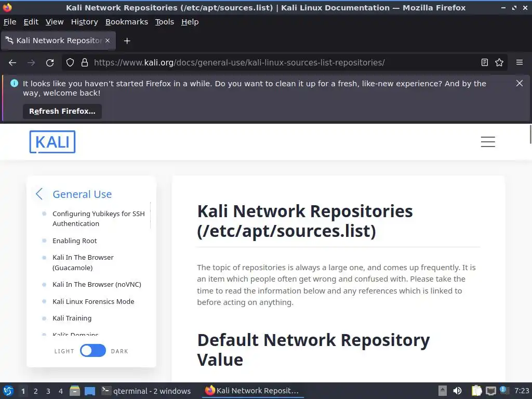Toggle the Light/Dark theme switch
The width and height of the screenshot is (532, 399).
[93, 351]
